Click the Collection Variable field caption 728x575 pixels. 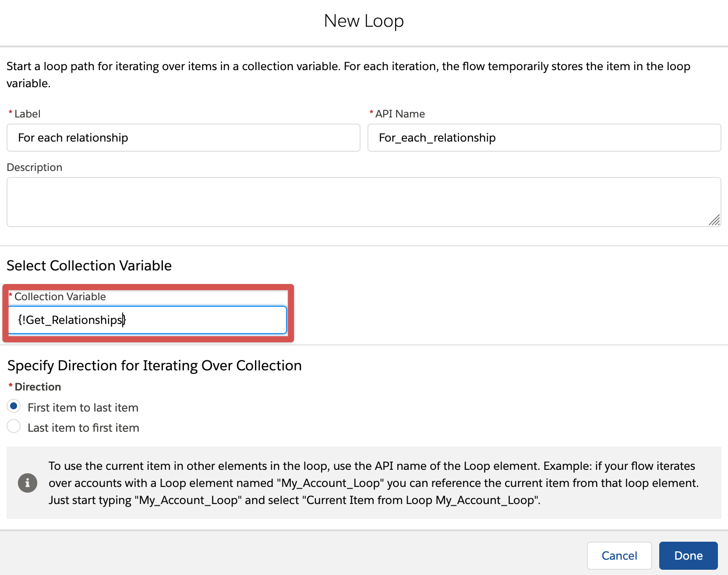pyautogui.click(x=60, y=297)
